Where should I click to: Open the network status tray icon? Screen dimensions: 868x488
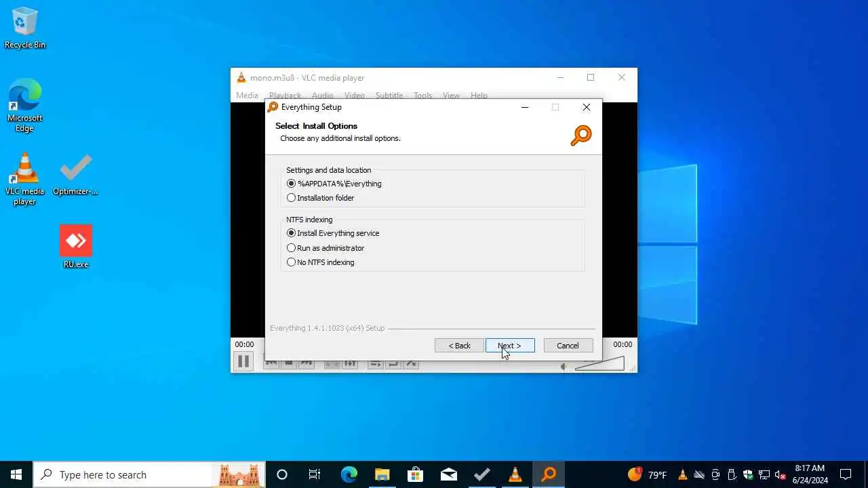tap(764, 474)
